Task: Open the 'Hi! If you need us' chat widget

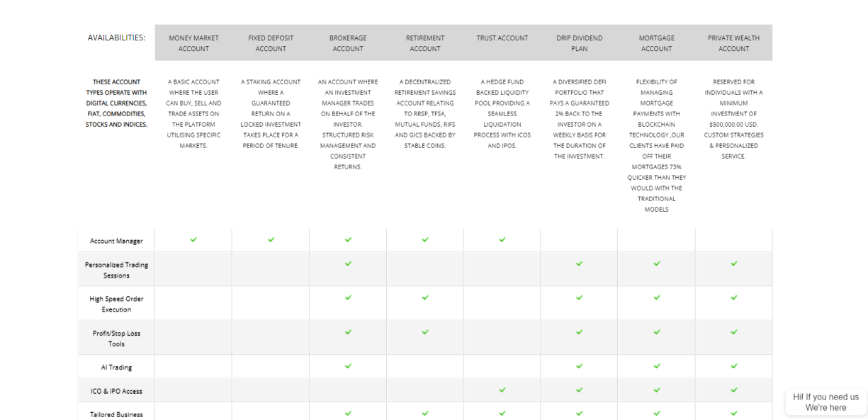Action: (x=825, y=402)
